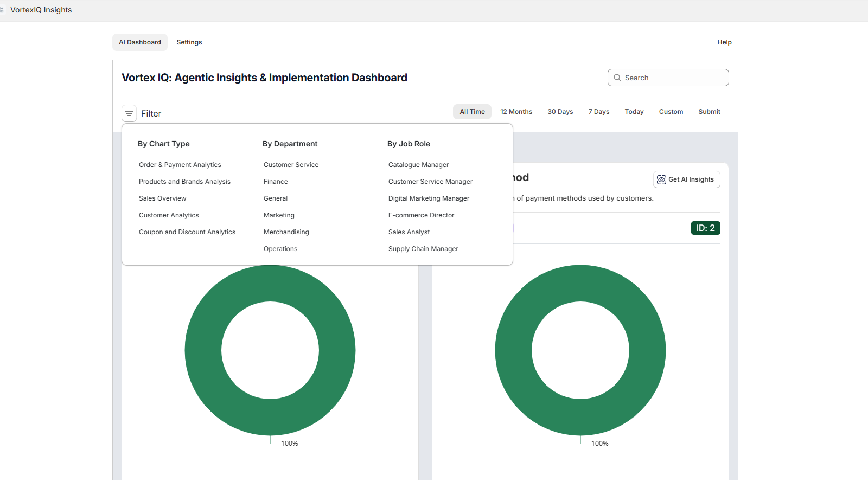
Task: Click the AI eye icon on Get AI Insights
Action: pyautogui.click(x=662, y=179)
